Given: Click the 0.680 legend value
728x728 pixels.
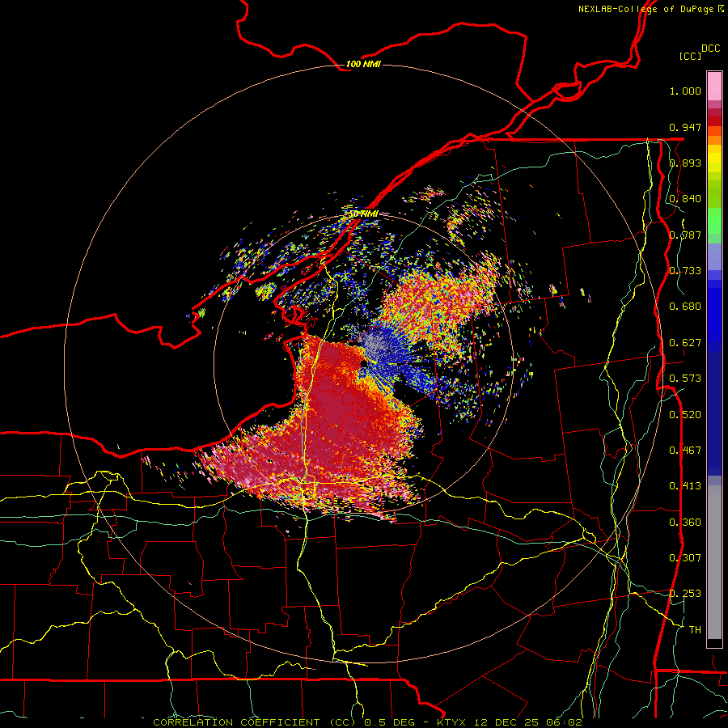Looking at the screenshot, I should point(685,307).
